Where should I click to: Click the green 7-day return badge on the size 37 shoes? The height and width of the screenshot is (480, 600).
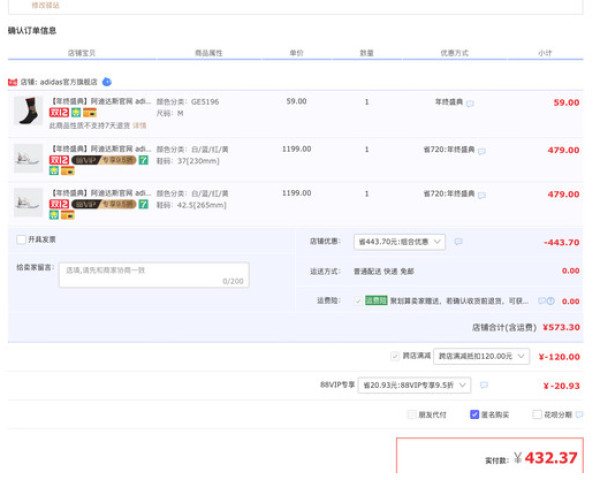tap(143, 160)
